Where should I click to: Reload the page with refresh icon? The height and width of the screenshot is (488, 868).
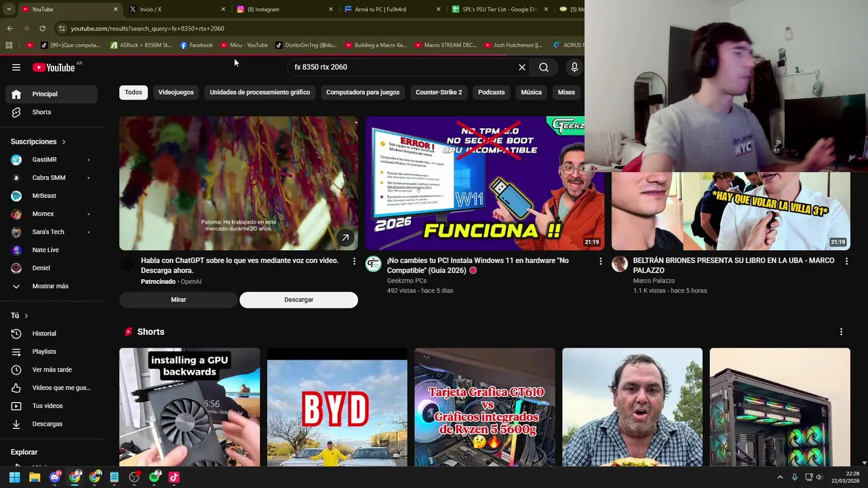point(42,28)
